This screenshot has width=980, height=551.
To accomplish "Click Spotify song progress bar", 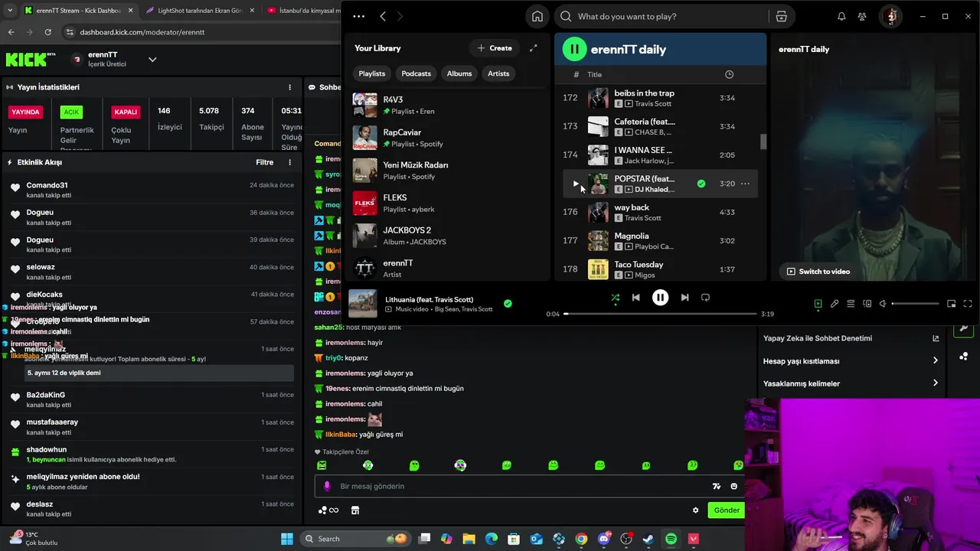I will (659, 314).
